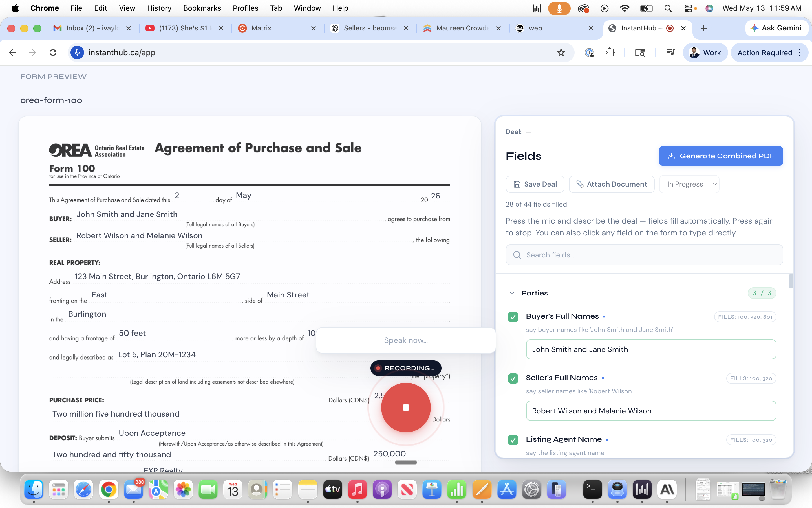Click the 250,000 deposit amount

click(x=390, y=454)
